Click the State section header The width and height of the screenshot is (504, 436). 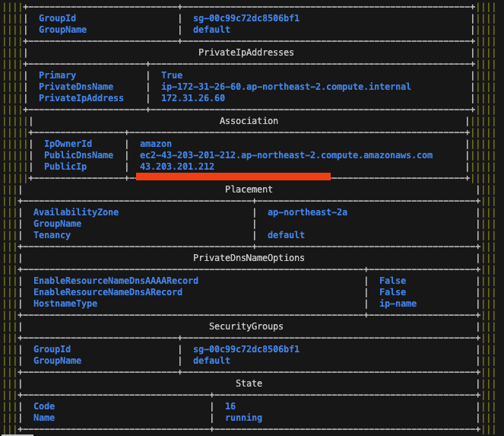tap(249, 383)
